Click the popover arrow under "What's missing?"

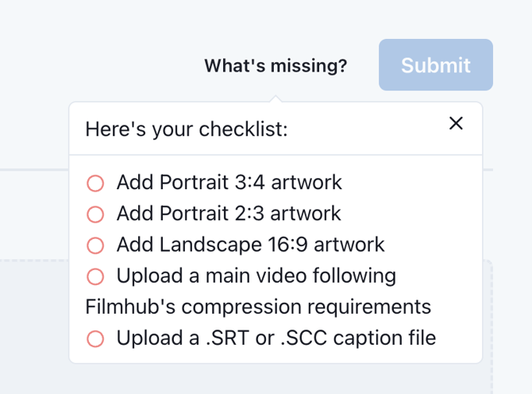pyautogui.click(x=276, y=98)
